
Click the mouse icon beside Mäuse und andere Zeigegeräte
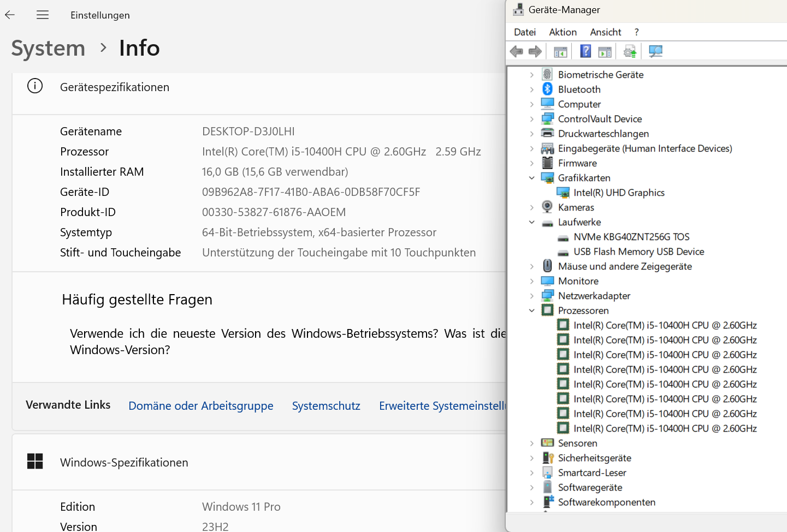(x=547, y=266)
